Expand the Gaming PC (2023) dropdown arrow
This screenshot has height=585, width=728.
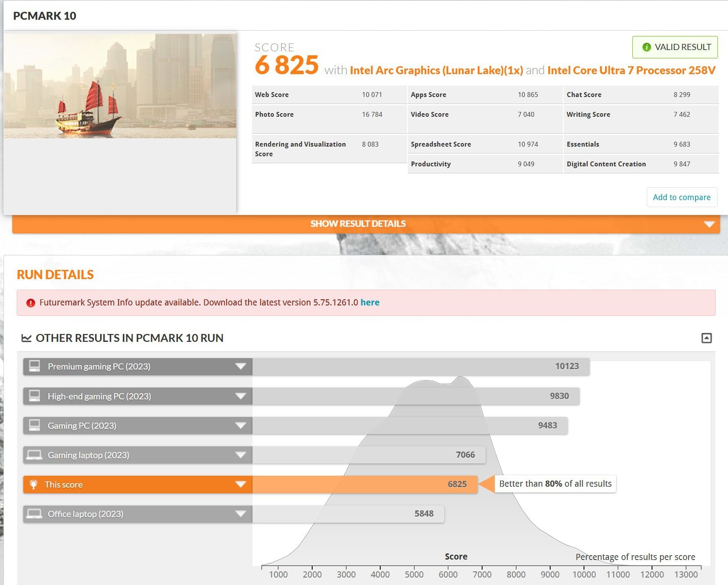pos(240,425)
